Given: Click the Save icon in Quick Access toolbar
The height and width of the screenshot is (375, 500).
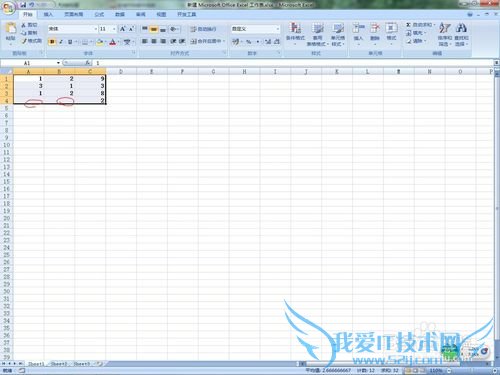Looking at the screenshot, I should pos(23,5).
